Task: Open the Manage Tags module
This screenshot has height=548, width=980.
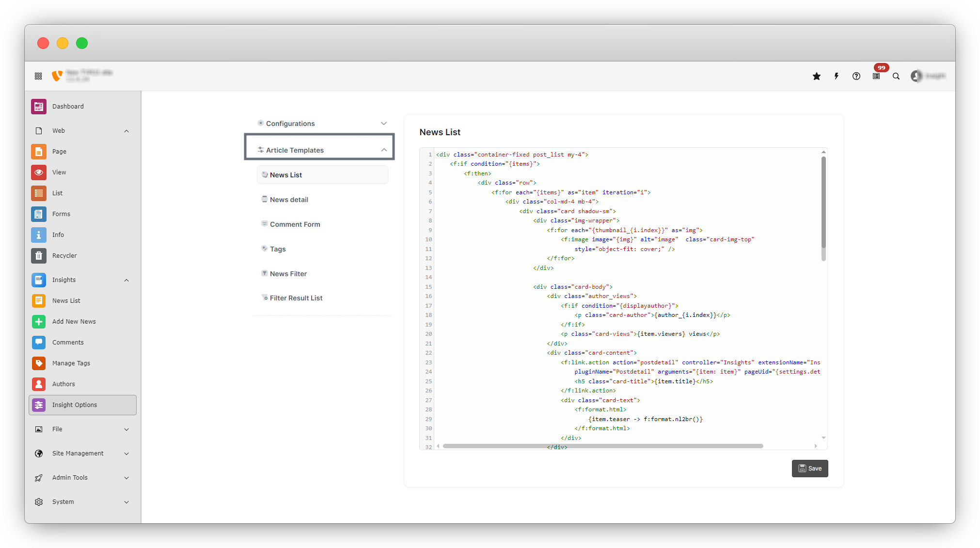Action: (71, 363)
